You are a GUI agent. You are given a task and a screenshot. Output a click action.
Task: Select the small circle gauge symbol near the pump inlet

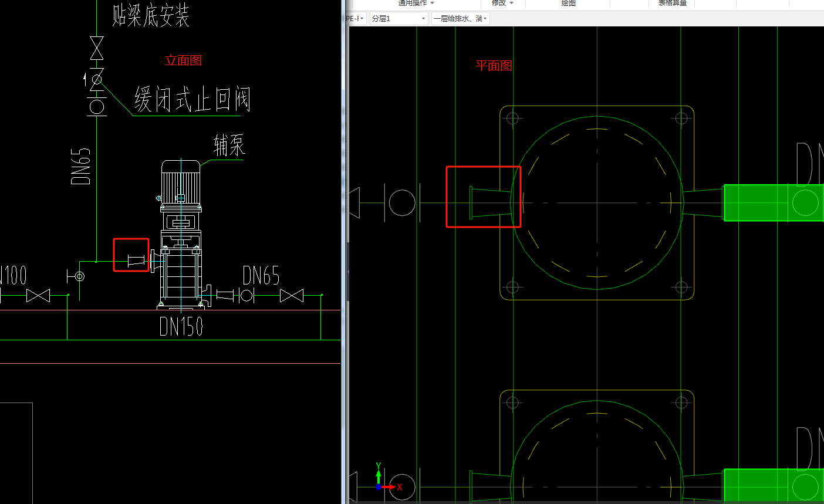pyautogui.click(x=80, y=276)
